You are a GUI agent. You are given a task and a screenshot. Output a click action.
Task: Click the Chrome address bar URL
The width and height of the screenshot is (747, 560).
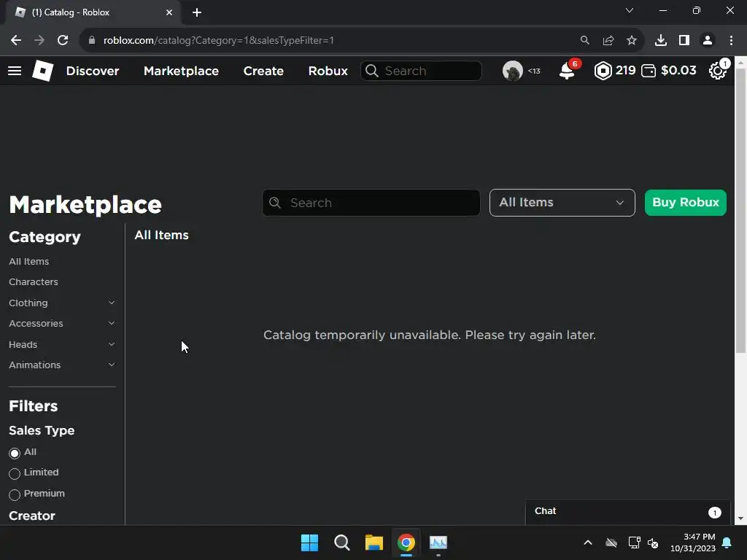tap(219, 41)
